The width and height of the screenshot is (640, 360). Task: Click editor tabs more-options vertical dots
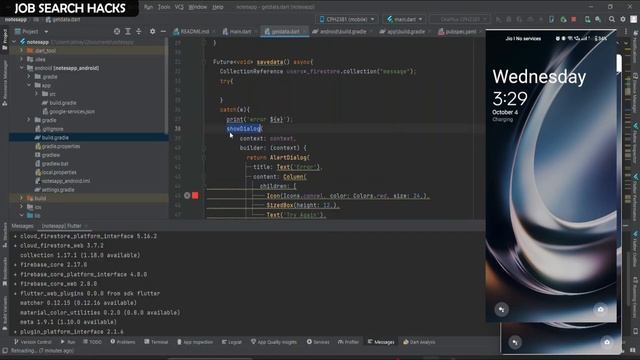[x=626, y=31]
